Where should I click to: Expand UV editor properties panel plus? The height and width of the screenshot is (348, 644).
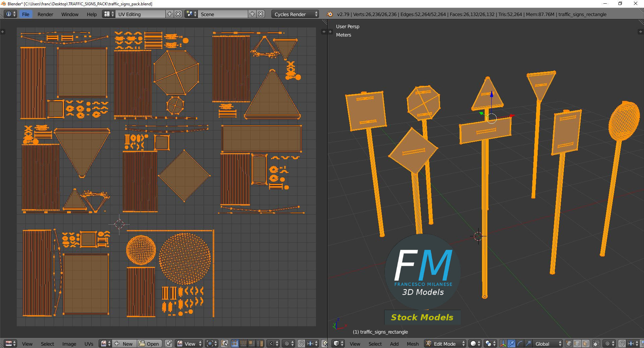tap(324, 32)
